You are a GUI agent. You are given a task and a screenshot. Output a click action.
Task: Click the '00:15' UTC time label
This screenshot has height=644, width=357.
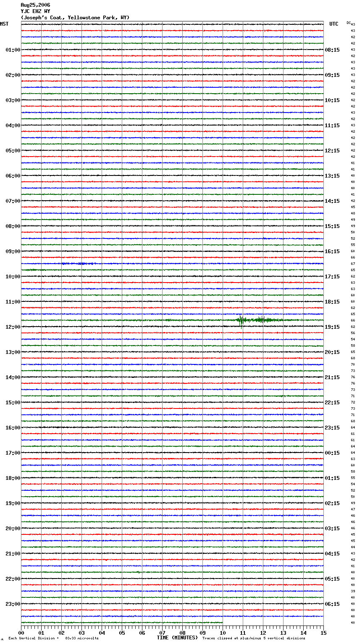point(332,453)
